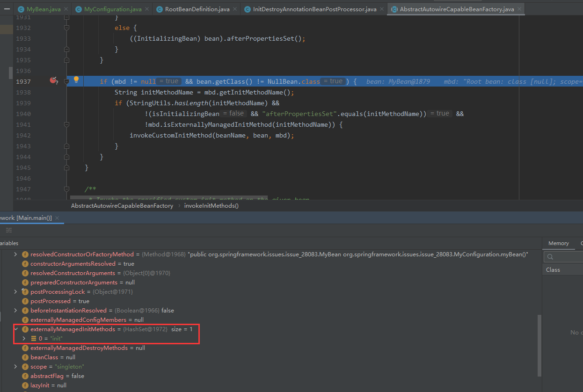The width and height of the screenshot is (583, 392).
Task: Click the element icon of 0 = "init"
Action: click(33, 338)
